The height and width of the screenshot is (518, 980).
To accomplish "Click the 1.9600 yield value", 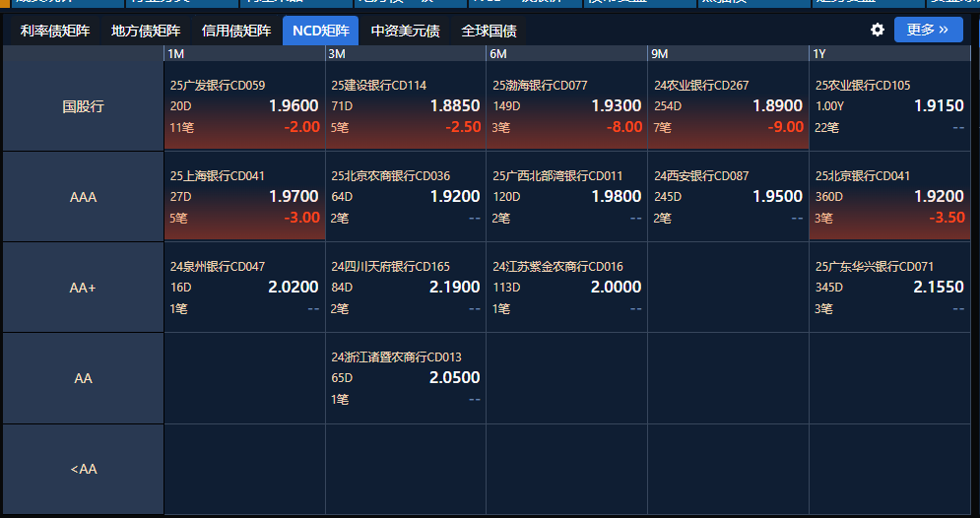I will click(294, 105).
